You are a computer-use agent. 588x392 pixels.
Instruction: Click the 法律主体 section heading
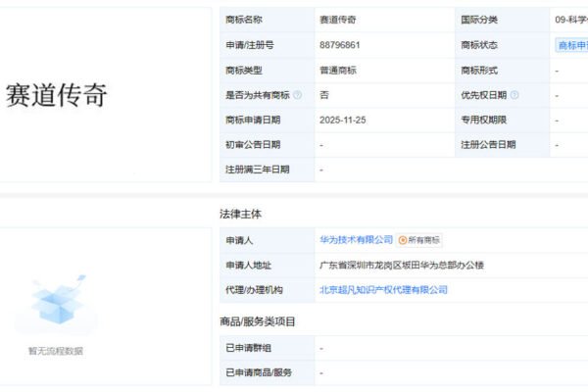pyautogui.click(x=240, y=213)
